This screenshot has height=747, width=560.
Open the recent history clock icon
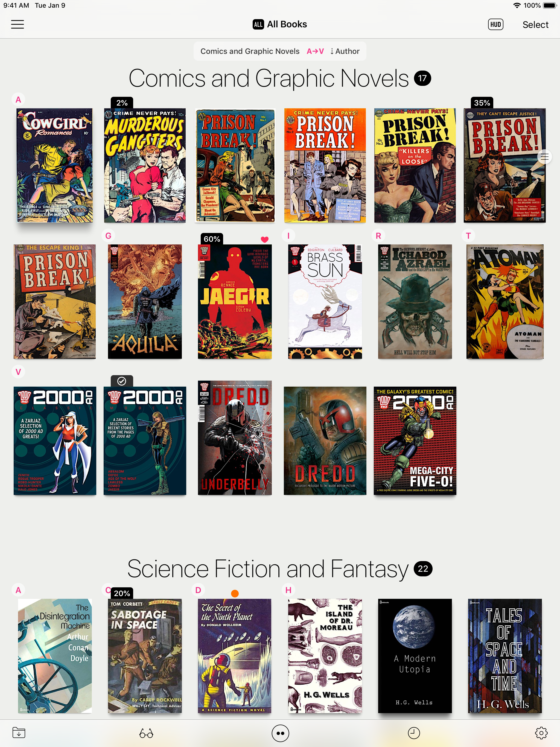point(414,733)
